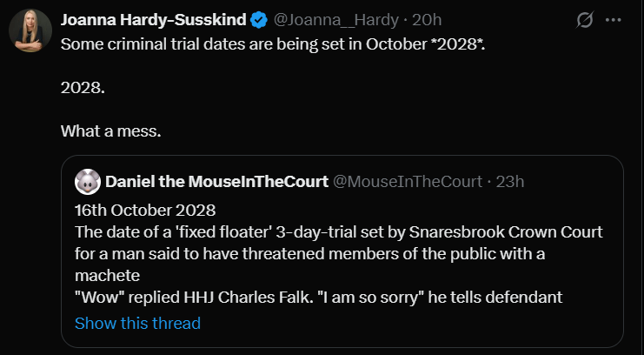644x355 pixels.
Task: Click the @MouseInTheCourt handle
Action: pyautogui.click(x=408, y=181)
